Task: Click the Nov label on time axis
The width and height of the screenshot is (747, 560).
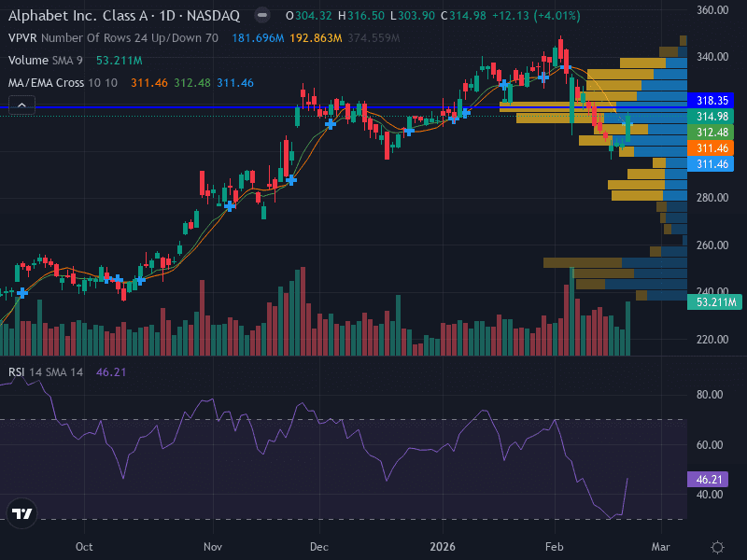Action: coord(213,547)
